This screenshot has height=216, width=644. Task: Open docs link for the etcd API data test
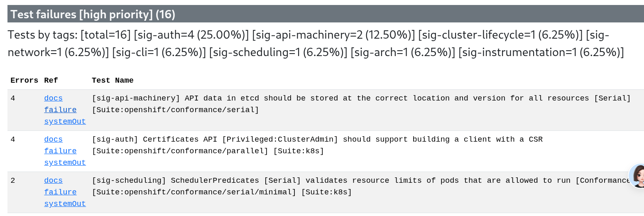pyautogui.click(x=53, y=98)
